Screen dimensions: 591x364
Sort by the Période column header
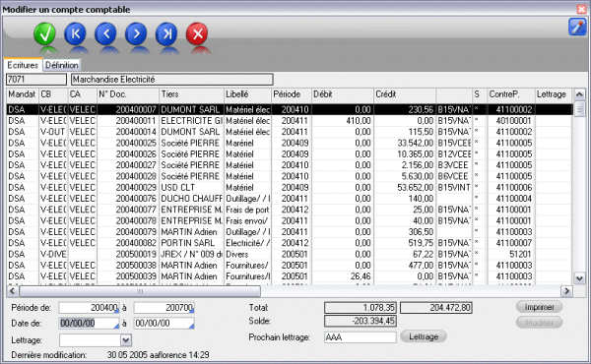[x=292, y=94]
